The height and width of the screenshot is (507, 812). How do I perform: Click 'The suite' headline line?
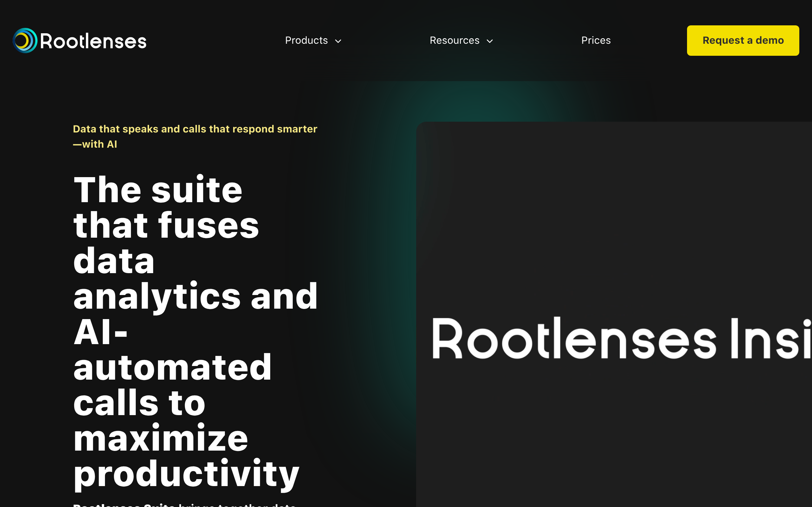158,190
